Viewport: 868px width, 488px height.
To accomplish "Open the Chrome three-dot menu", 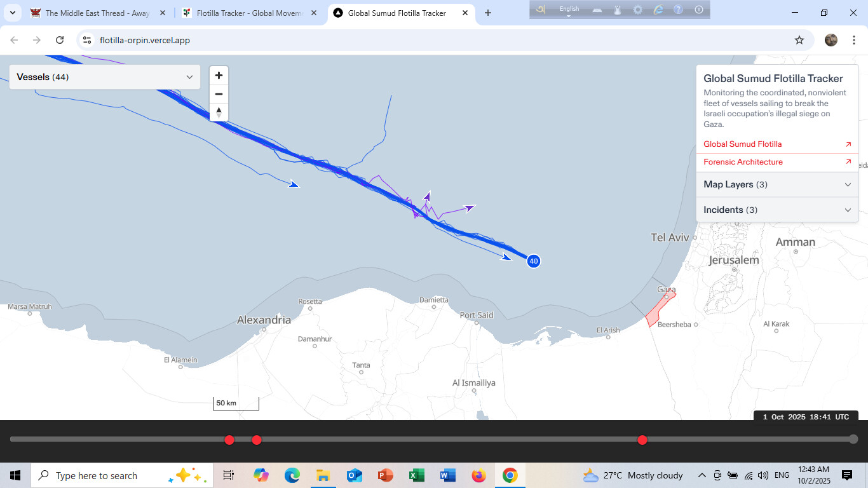I will point(852,40).
